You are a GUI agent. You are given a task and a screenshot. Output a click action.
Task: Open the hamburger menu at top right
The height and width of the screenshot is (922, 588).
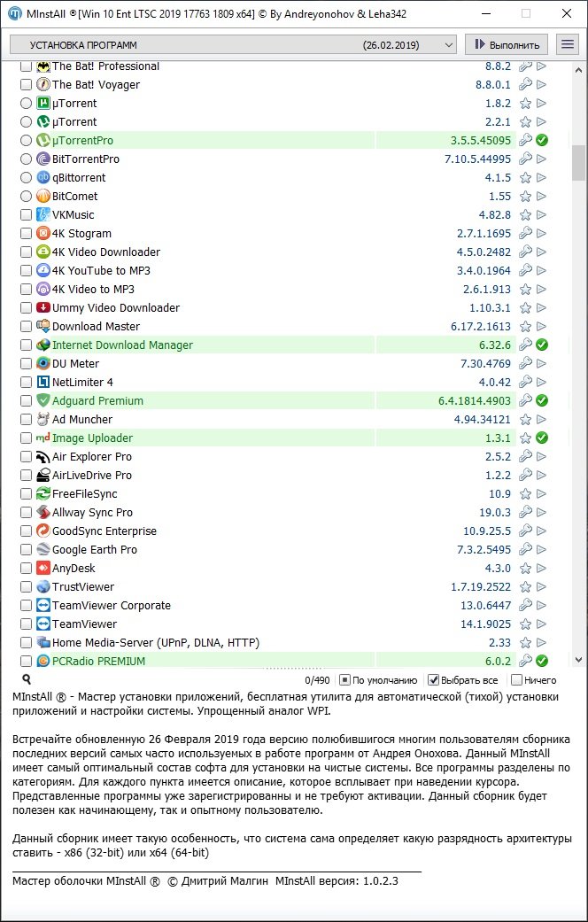pyautogui.click(x=567, y=44)
